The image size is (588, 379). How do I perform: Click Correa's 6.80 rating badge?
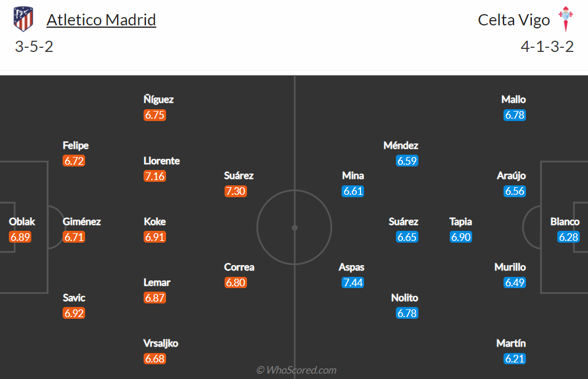pyautogui.click(x=236, y=282)
